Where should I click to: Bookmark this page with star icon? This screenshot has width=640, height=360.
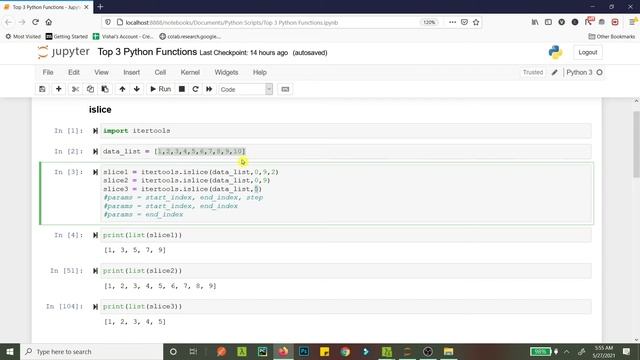click(476, 22)
